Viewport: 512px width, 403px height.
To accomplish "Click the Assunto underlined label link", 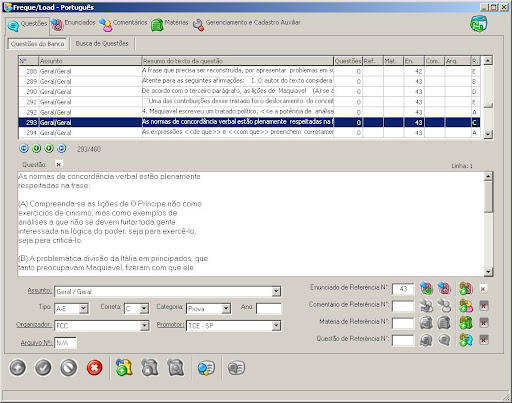I will click(40, 291).
